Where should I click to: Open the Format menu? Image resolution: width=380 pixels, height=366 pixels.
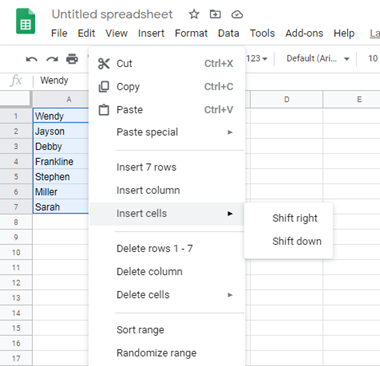click(191, 33)
